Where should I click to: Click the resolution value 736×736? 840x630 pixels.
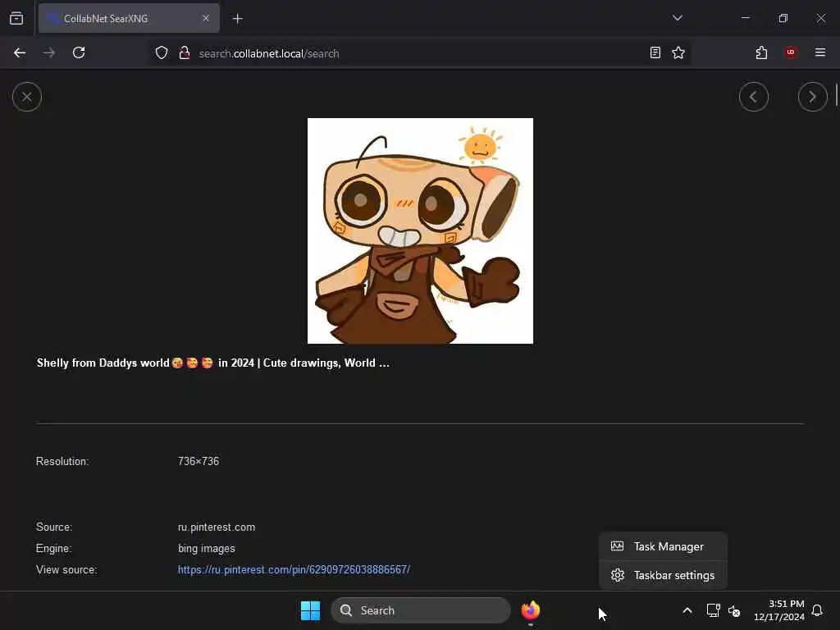[x=199, y=461]
